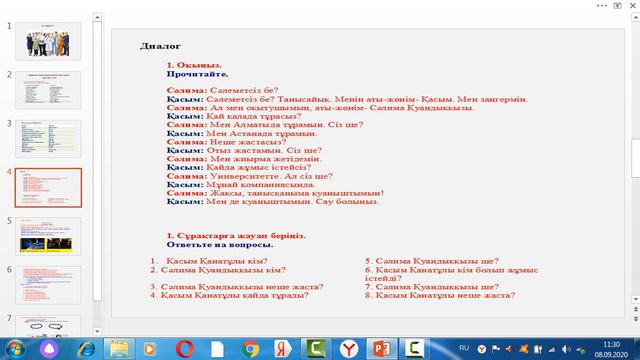640x360 pixels.
Task: Click the thumbnail pane scroll-down arrow
Action: click(97, 331)
